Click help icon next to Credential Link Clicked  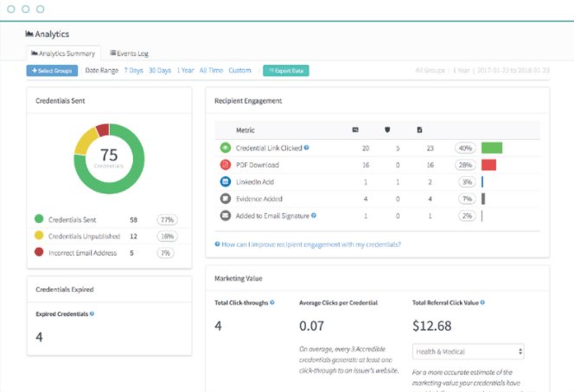pyautogui.click(x=306, y=148)
